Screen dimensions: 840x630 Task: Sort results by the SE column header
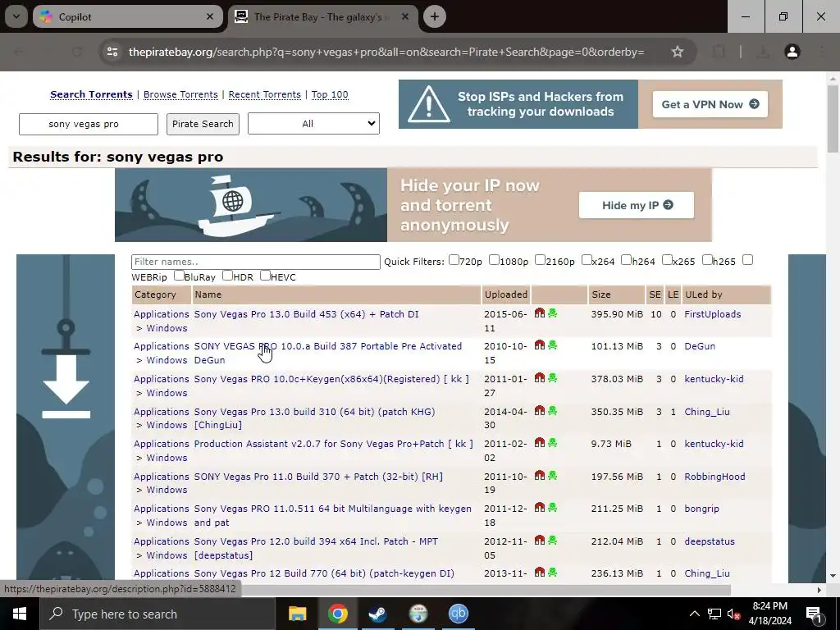coord(655,294)
